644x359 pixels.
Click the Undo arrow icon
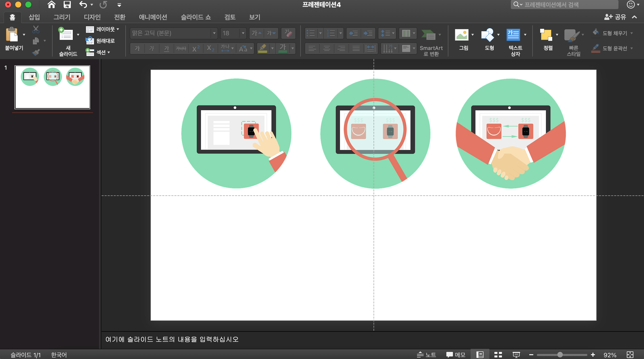(83, 5)
